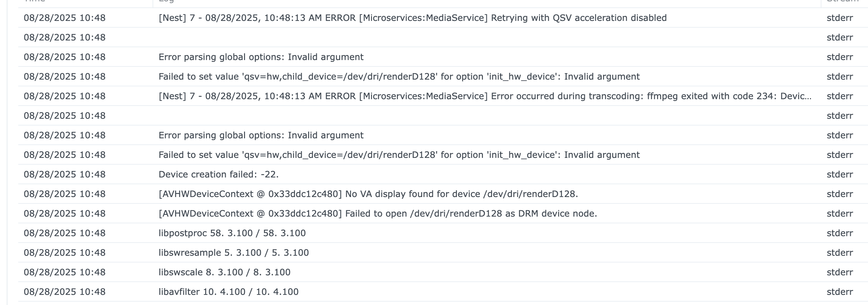Click the 'No VA display found' log entry
The width and height of the screenshot is (868, 305).
point(368,194)
